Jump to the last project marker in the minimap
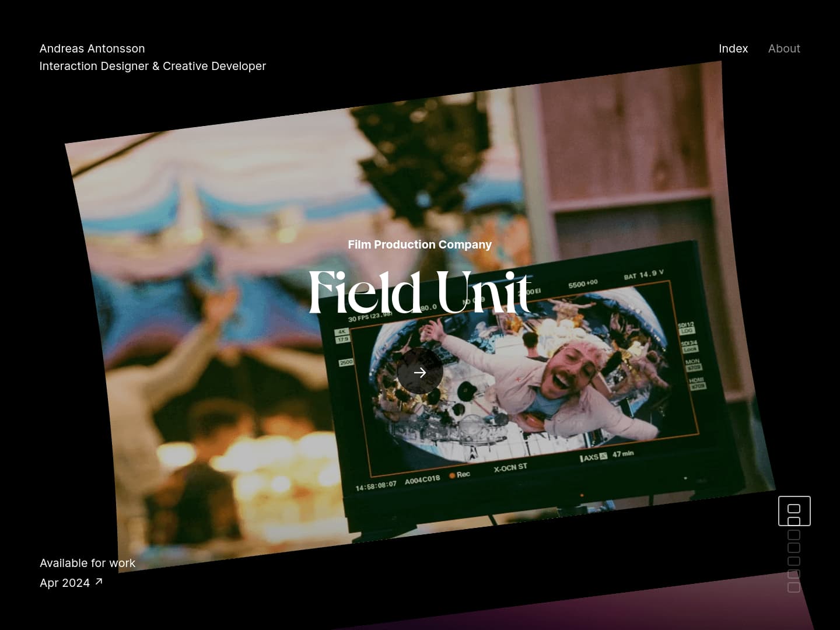Viewport: 840px width, 630px height. click(x=794, y=587)
